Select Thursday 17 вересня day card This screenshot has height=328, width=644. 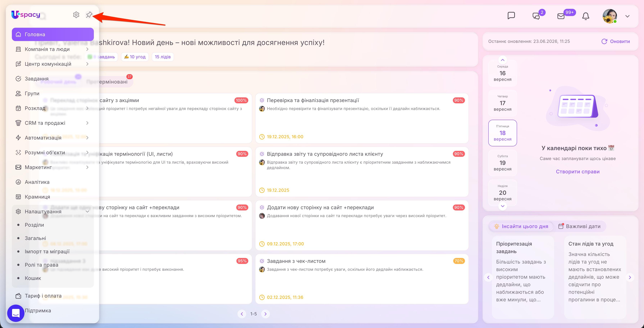tap(503, 103)
